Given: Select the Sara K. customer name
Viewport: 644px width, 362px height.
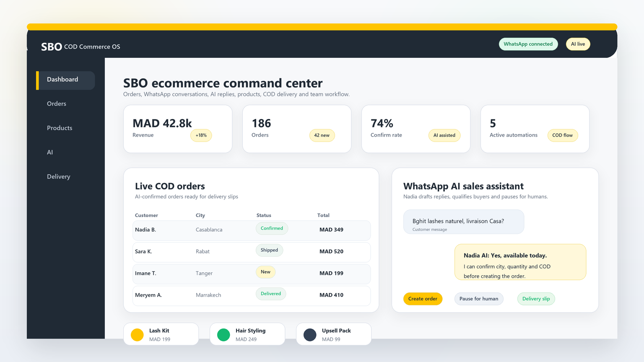Looking at the screenshot, I should tap(143, 251).
